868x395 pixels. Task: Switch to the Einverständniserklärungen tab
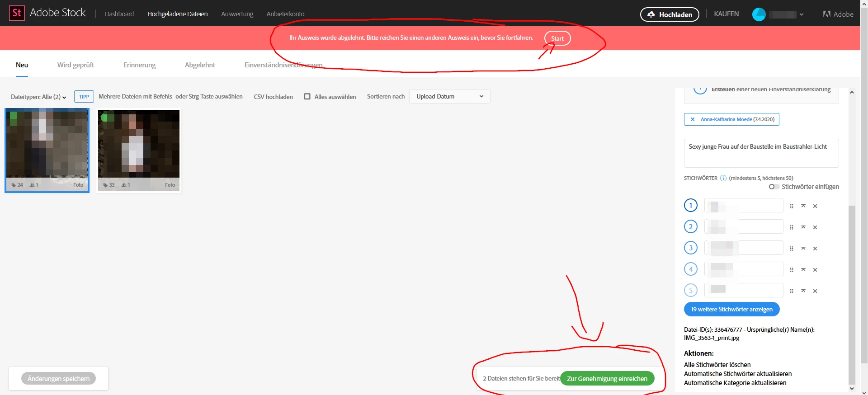(283, 65)
